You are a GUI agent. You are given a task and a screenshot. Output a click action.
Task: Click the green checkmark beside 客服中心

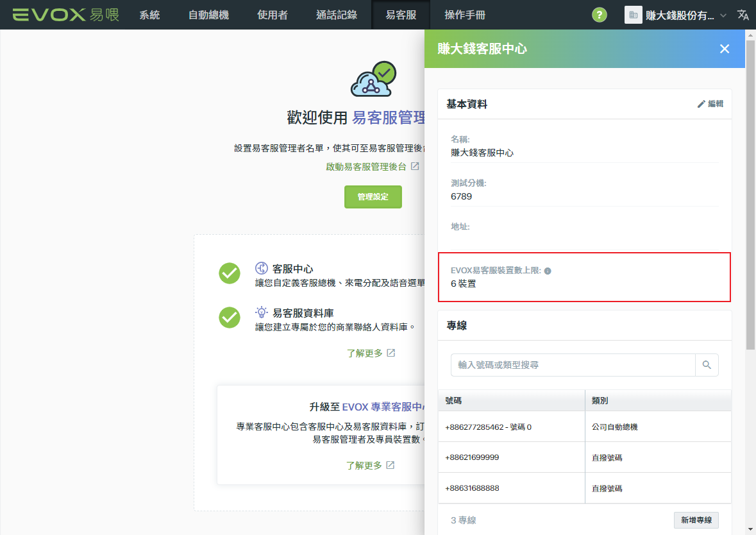coord(230,273)
